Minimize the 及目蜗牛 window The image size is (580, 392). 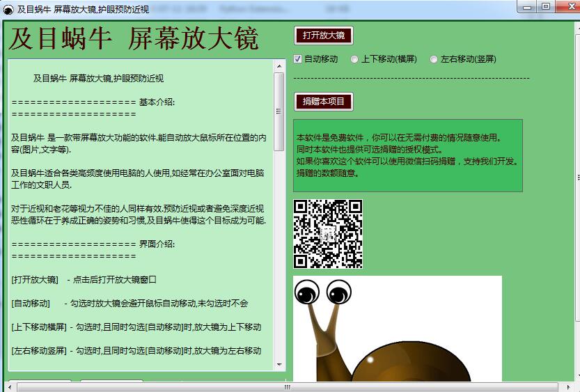pos(528,7)
